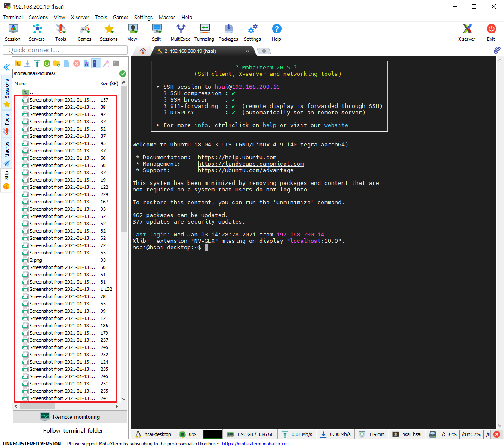This screenshot has height=448, width=504.
Task: Click the rename file 'A' icon
Action: [x=86, y=63]
